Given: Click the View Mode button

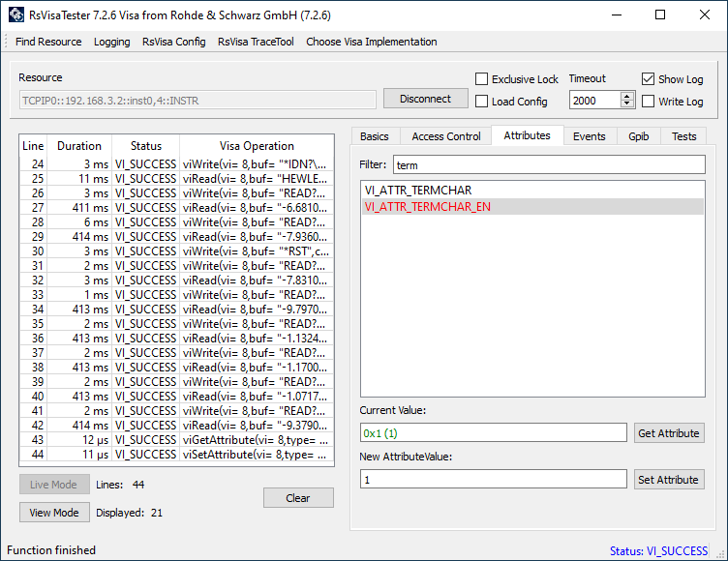Looking at the screenshot, I should (x=54, y=513).
